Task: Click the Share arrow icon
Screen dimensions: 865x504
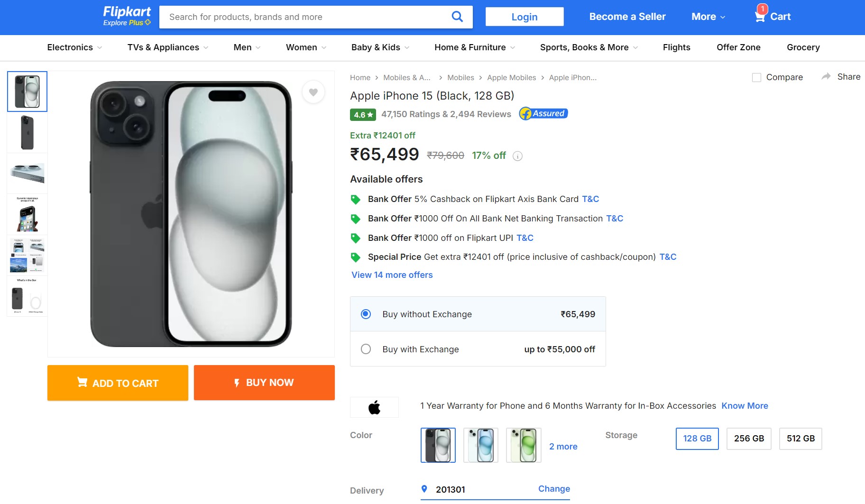Action: [x=826, y=76]
